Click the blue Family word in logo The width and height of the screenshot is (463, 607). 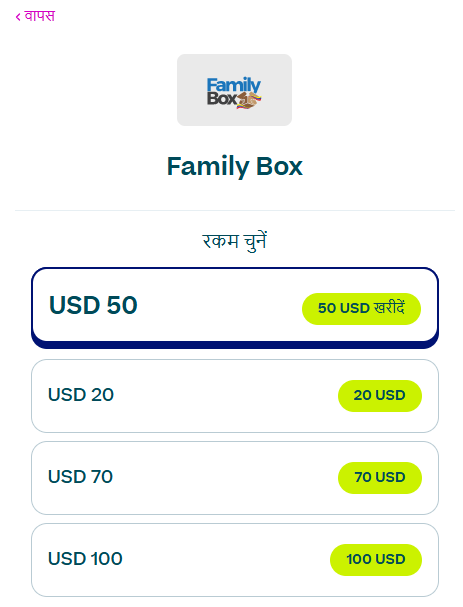tap(234, 85)
